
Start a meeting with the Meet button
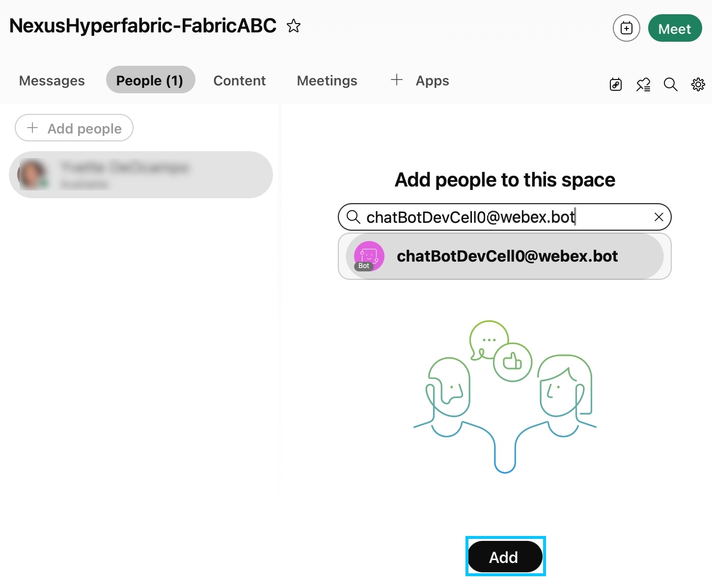(x=675, y=28)
